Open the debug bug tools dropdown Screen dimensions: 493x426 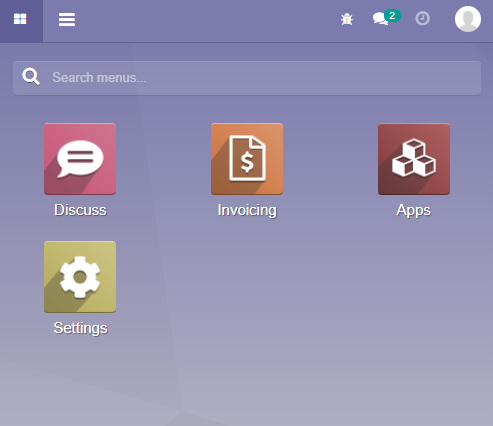tap(347, 19)
